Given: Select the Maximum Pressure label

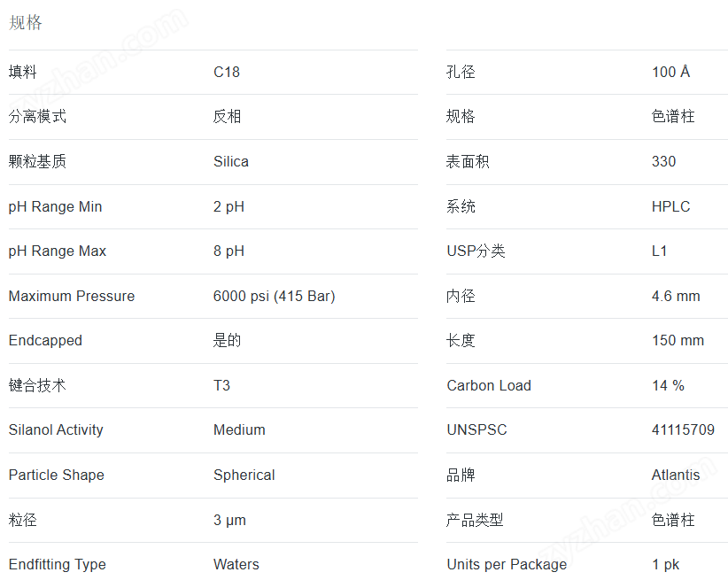Looking at the screenshot, I should [x=72, y=296].
